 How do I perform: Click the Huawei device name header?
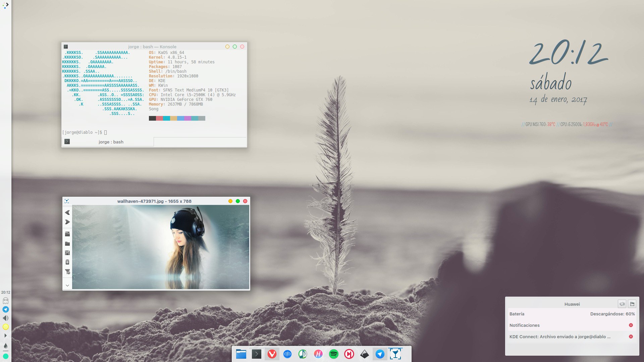click(x=572, y=304)
